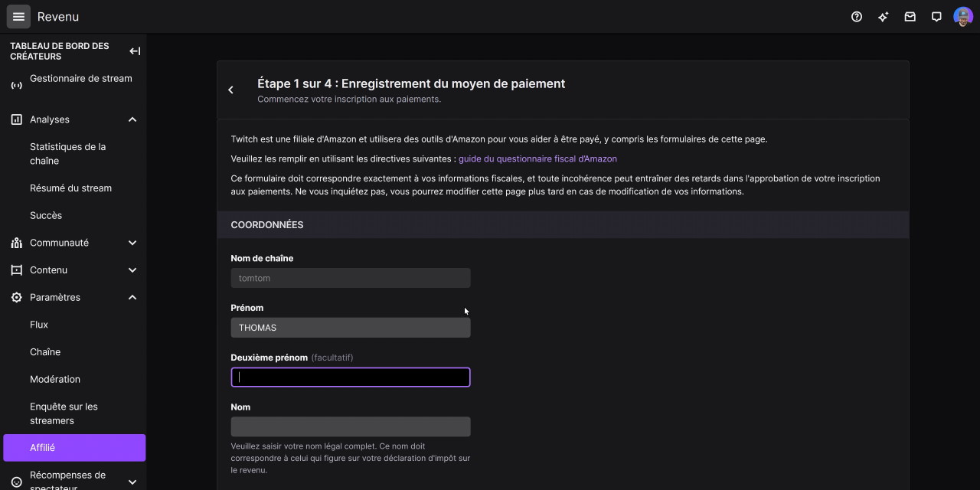Select Modération in the sidebar

(55, 379)
